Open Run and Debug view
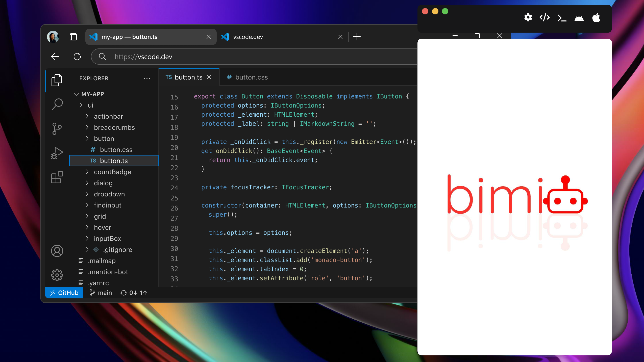This screenshot has width=644, height=362. tap(57, 153)
